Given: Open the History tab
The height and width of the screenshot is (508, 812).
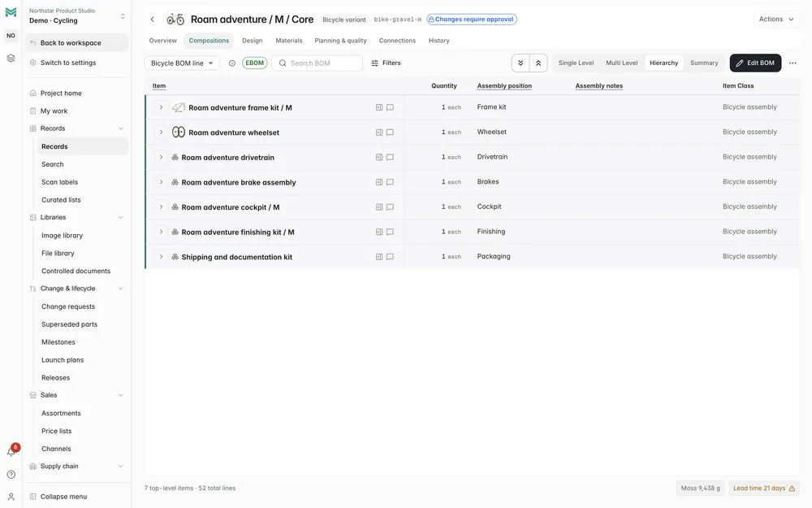Looking at the screenshot, I should 438,41.
